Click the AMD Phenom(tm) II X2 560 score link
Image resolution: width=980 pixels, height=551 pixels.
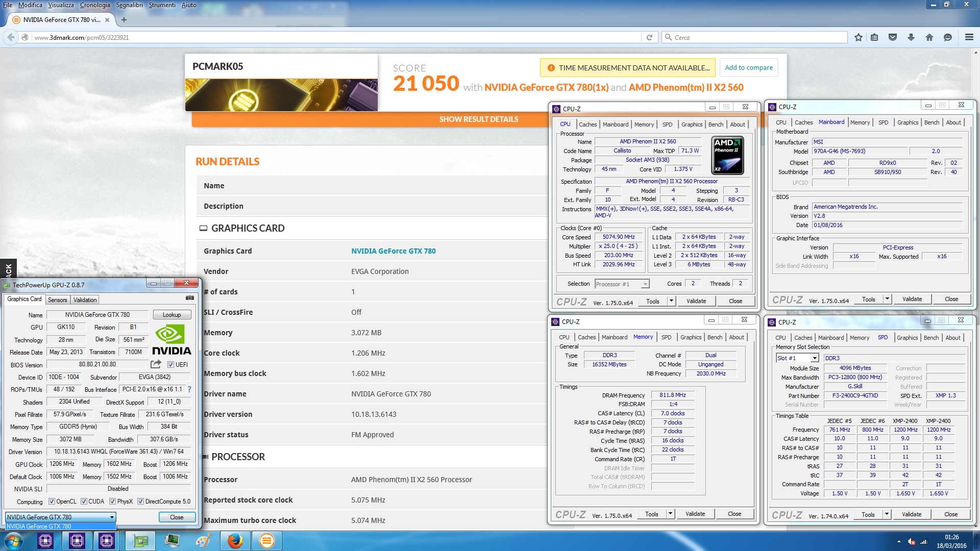click(x=686, y=87)
